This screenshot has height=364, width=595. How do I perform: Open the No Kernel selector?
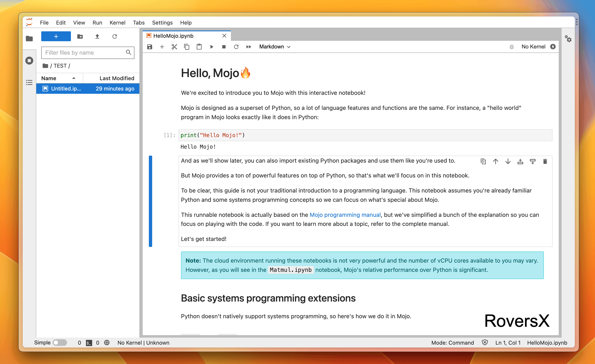coord(533,47)
